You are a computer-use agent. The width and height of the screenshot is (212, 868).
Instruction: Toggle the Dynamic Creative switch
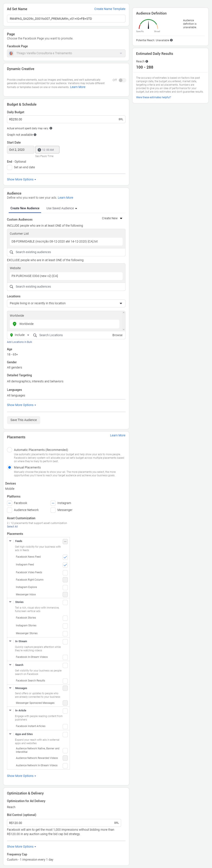[122, 80]
